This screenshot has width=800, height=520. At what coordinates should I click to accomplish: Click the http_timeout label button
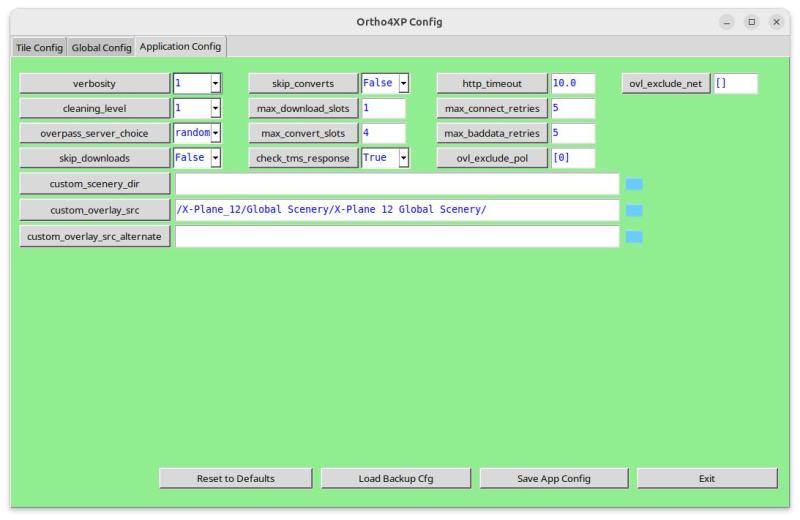pyautogui.click(x=492, y=84)
